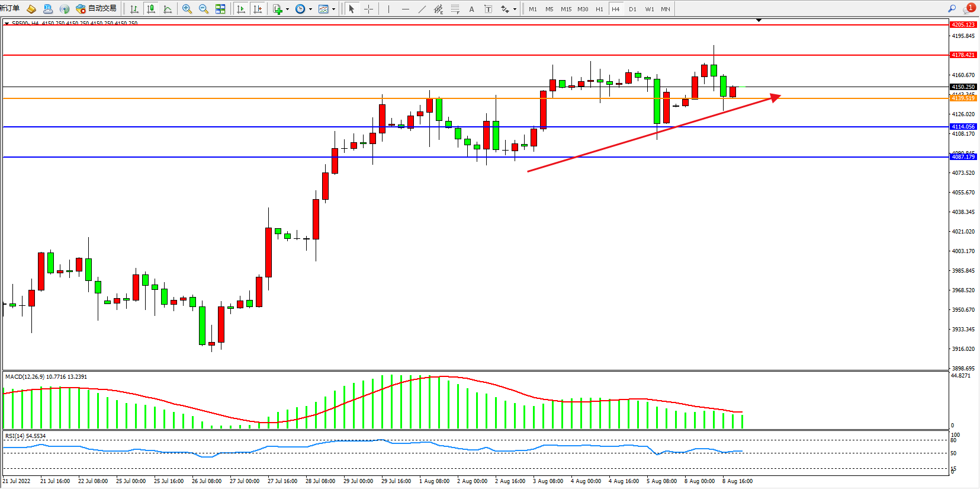Switch chart to Candlesticks mode
The width and height of the screenshot is (980, 489).
pos(151,9)
